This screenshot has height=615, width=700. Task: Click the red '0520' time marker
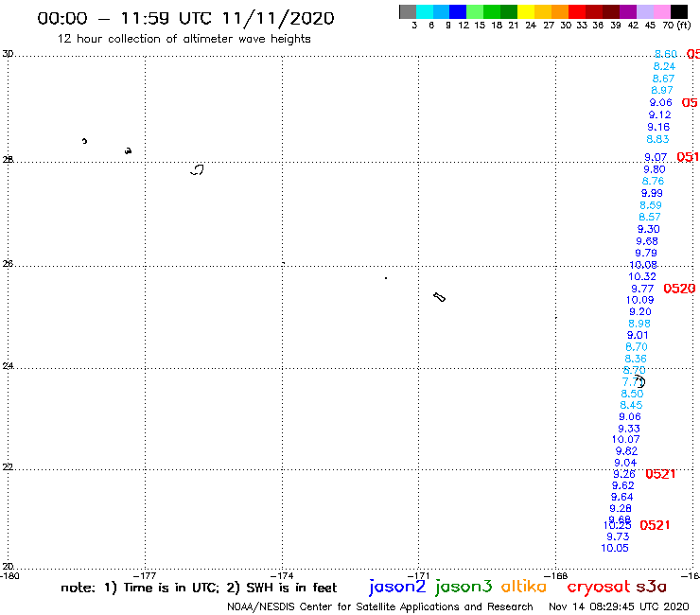click(x=679, y=289)
